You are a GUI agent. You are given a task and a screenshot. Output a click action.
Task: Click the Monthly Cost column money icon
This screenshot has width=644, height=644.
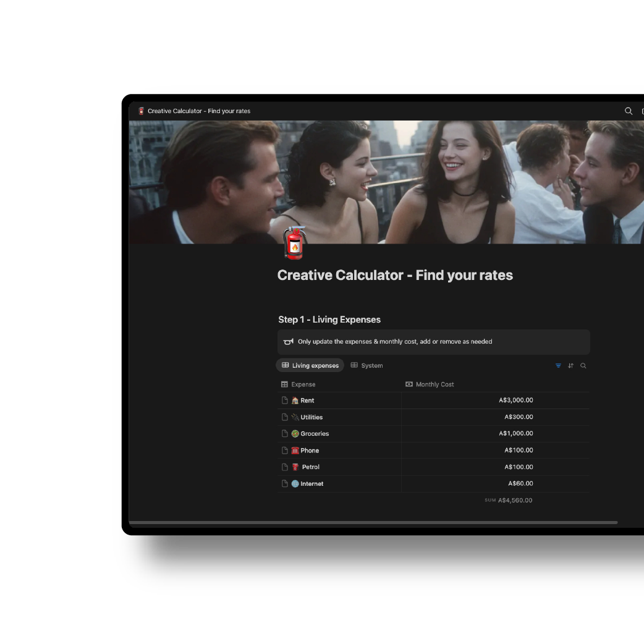point(409,384)
